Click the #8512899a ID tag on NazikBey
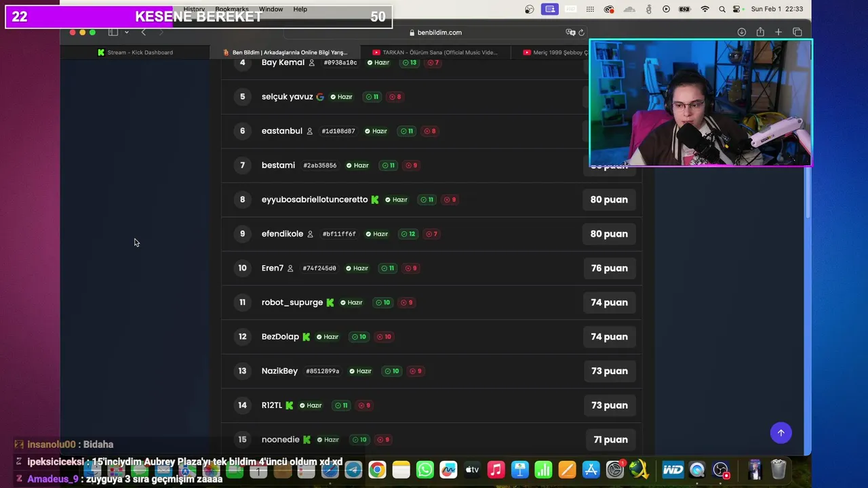 pyautogui.click(x=323, y=371)
